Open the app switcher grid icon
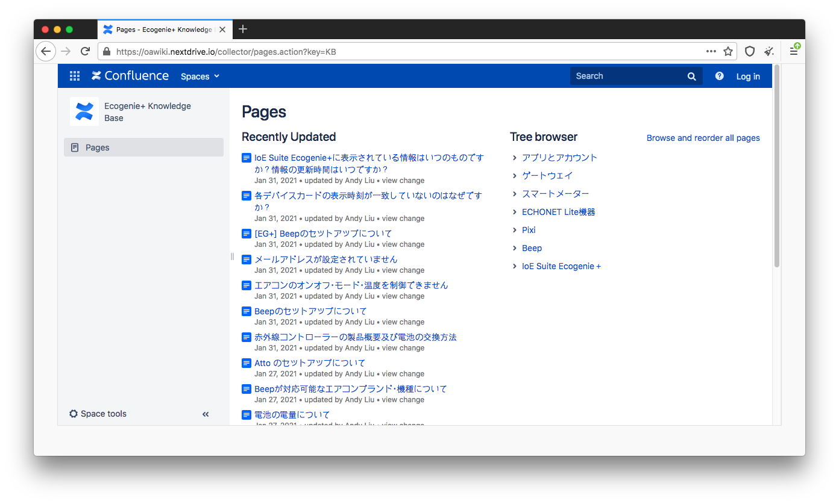 [x=75, y=76]
